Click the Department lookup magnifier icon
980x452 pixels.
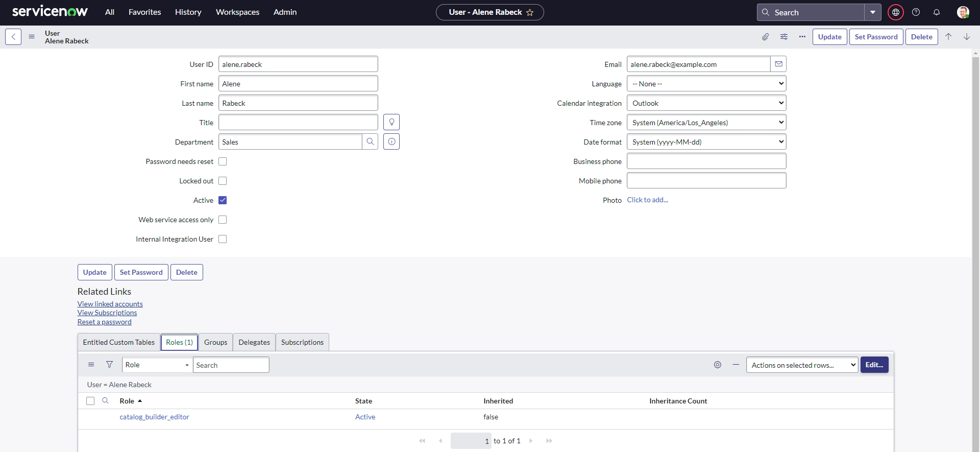370,142
